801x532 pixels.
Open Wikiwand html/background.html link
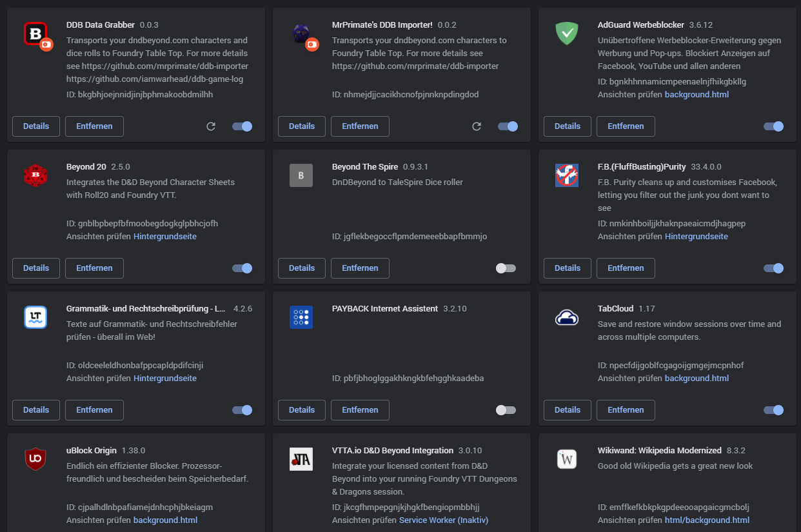[x=707, y=520]
